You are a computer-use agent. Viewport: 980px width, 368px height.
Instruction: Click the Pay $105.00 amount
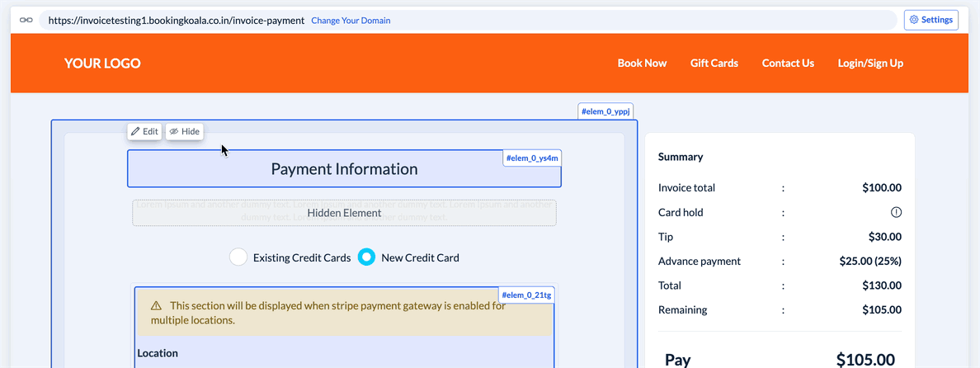pyautogui.click(x=865, y=360)
